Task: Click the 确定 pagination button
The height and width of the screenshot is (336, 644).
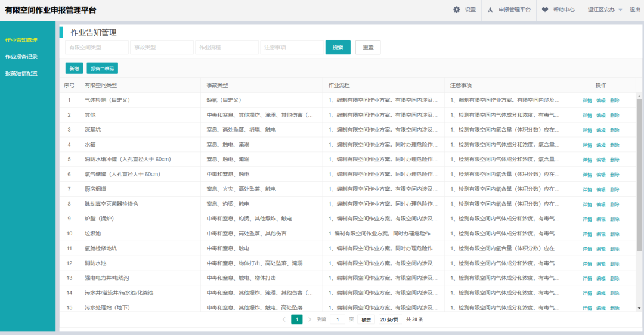Action: [366, 319]
